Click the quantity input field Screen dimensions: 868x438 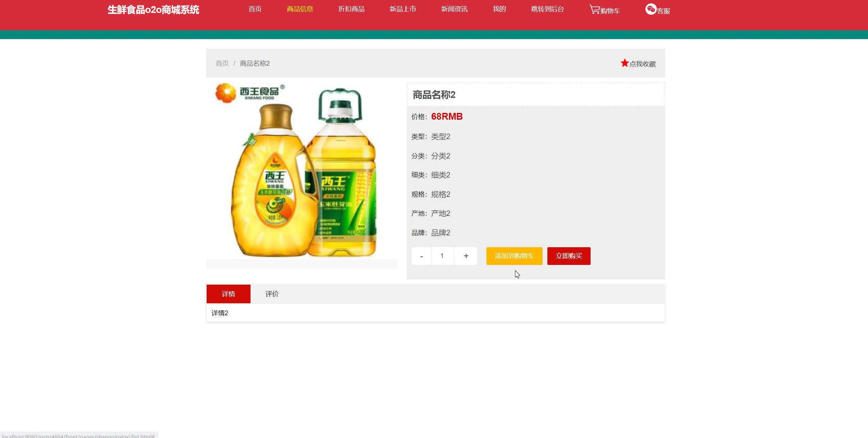(x=443, y=256)
